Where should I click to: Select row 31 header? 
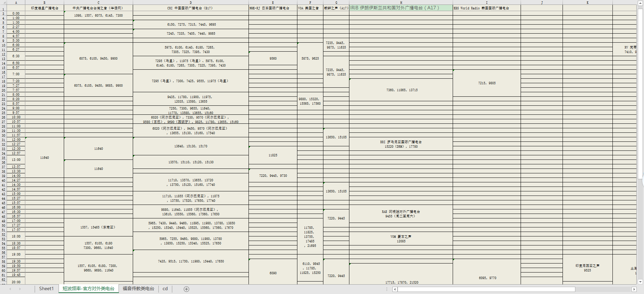click(x=3, y=140)
